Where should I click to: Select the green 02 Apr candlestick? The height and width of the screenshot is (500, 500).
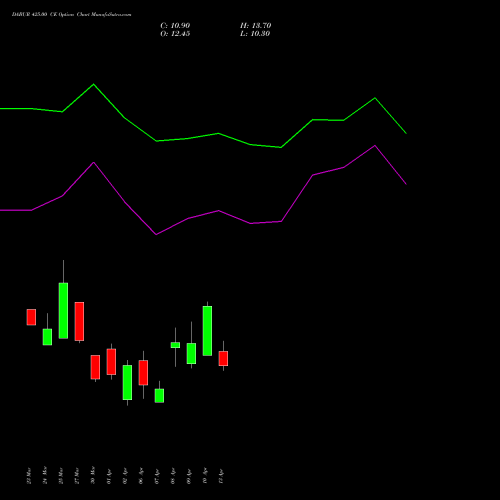[127, 382]
